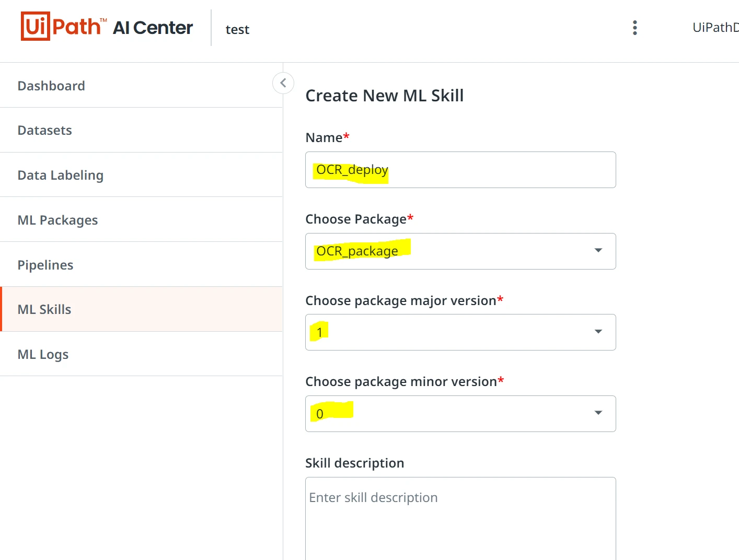The height and width of the screenshot is (560, 739).
Task: Click the Name field label
Action: [x=327, y=137]
